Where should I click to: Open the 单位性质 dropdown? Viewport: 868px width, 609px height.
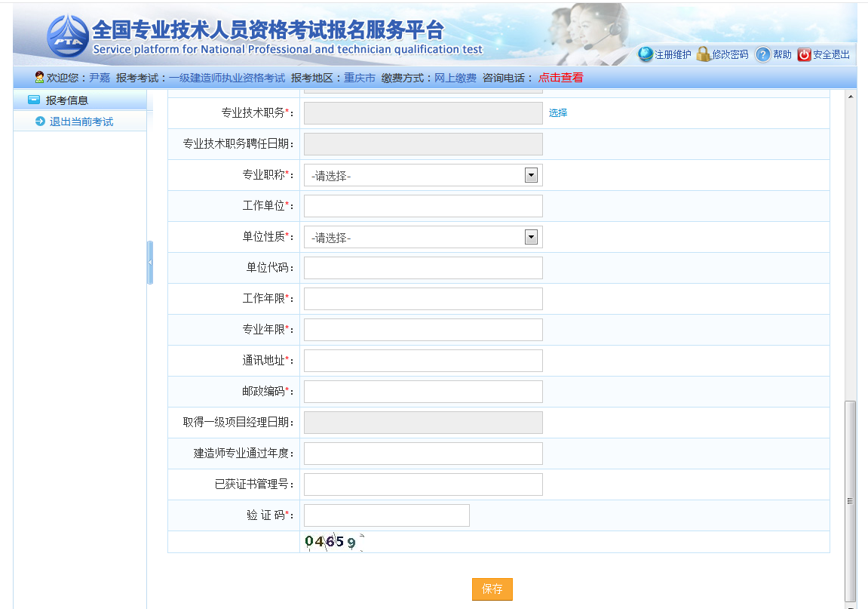(422, 237)
